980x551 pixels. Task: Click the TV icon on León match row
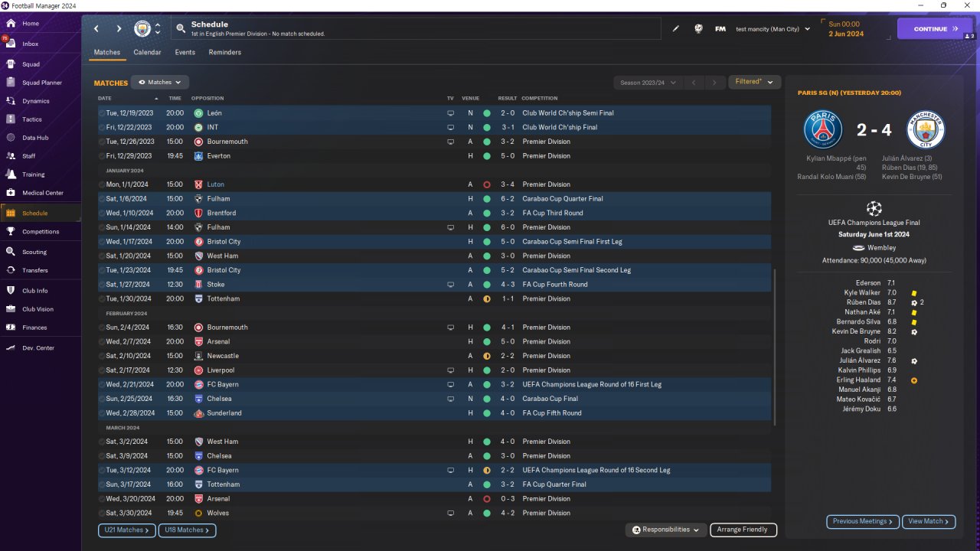coord(450,113)
